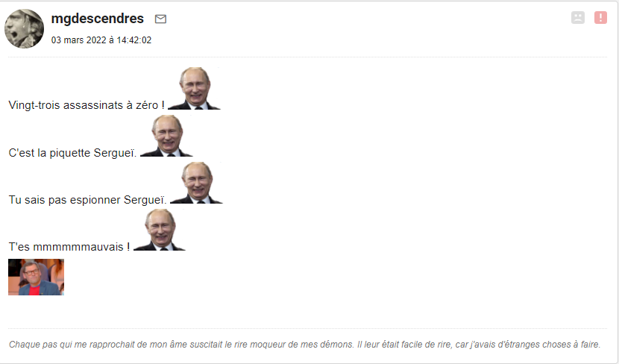Screen dimensions: 619x364
Task: Click signature sentence starting "Il leur était facile"
Action: click(479, 345)
